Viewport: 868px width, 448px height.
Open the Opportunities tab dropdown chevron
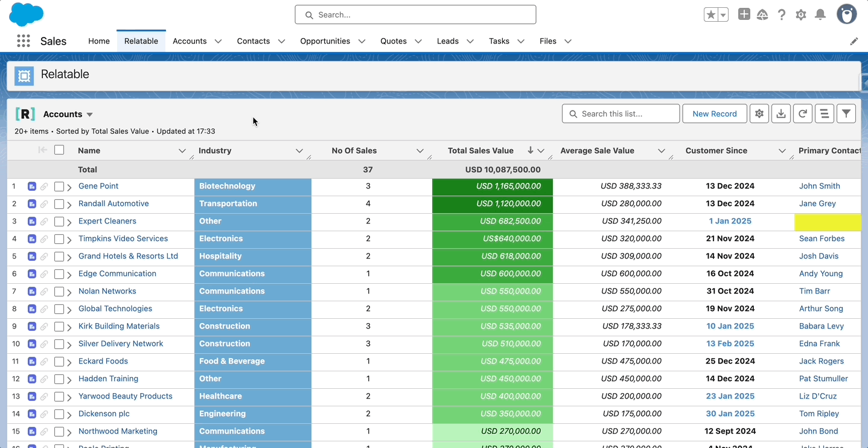tap(362, 41)
